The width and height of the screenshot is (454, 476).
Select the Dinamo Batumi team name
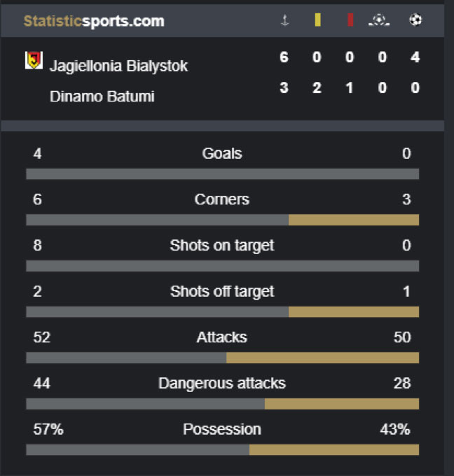(x=102, y=97)
